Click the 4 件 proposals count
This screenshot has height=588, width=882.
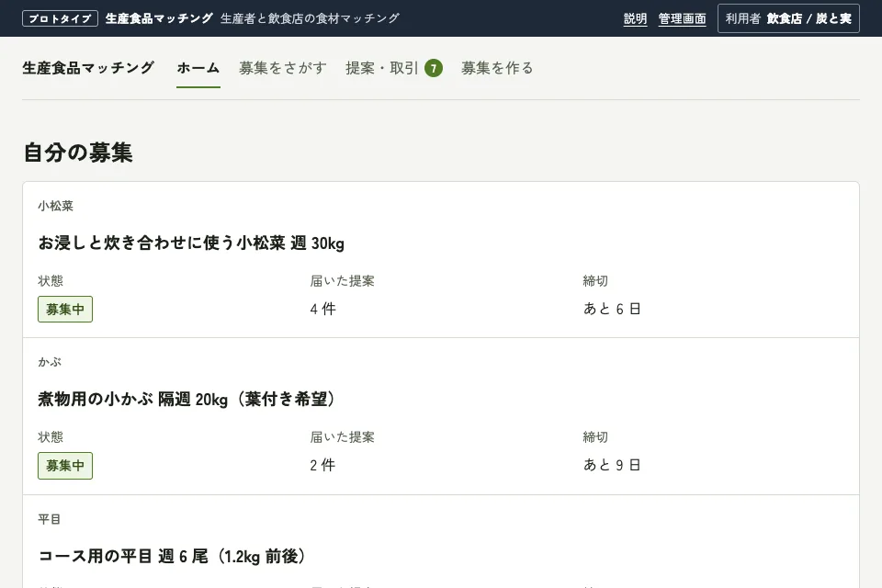[x=322, y=309]
